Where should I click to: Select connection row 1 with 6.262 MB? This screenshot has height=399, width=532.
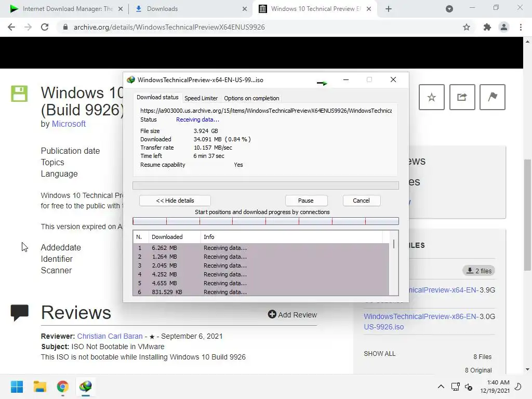pos(261,248)
